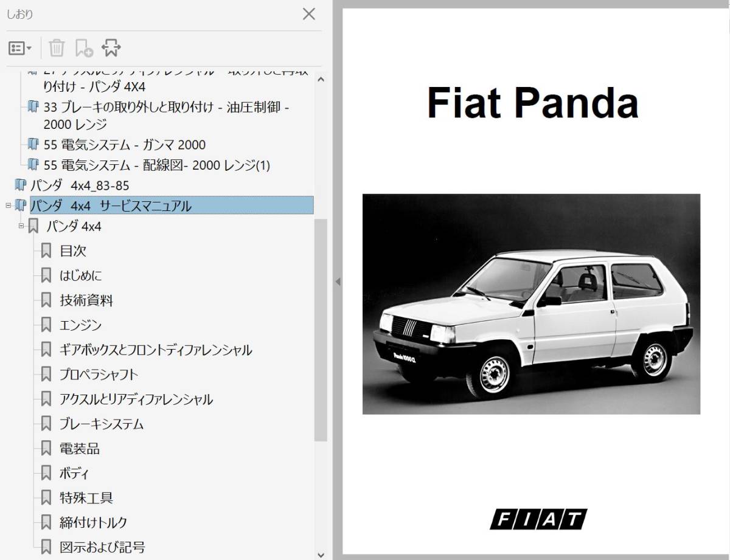Open the エンジン bookmark
The width and height of the screenshot is (730, 560).
pyautogui.click(x=81, y=325)
